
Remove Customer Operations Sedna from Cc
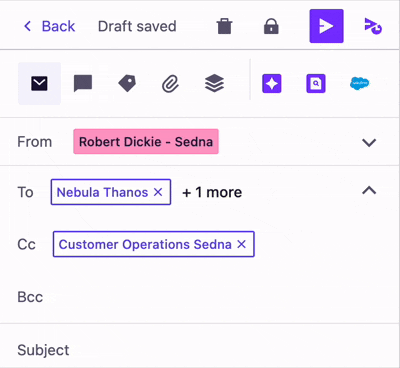pyautogui.click(x=242, y=244)
